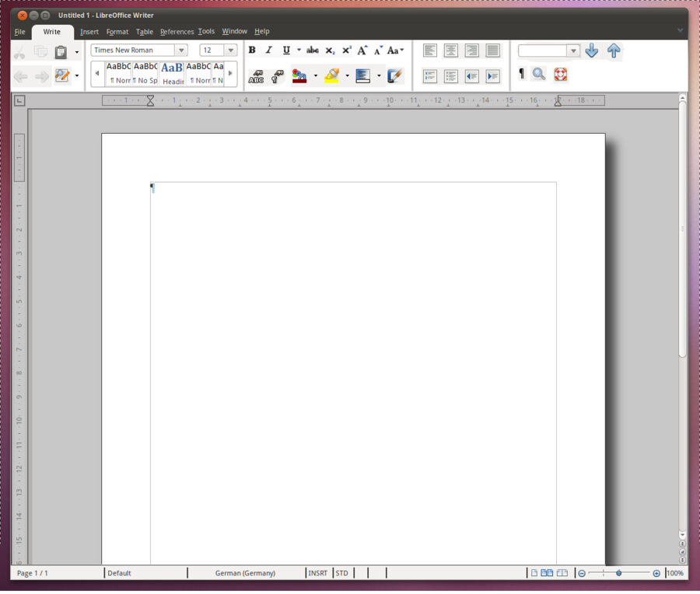Toggle Align right
The height and width of the screenshot is (594, 700).
pyautogui.click(x=472, y=51)
